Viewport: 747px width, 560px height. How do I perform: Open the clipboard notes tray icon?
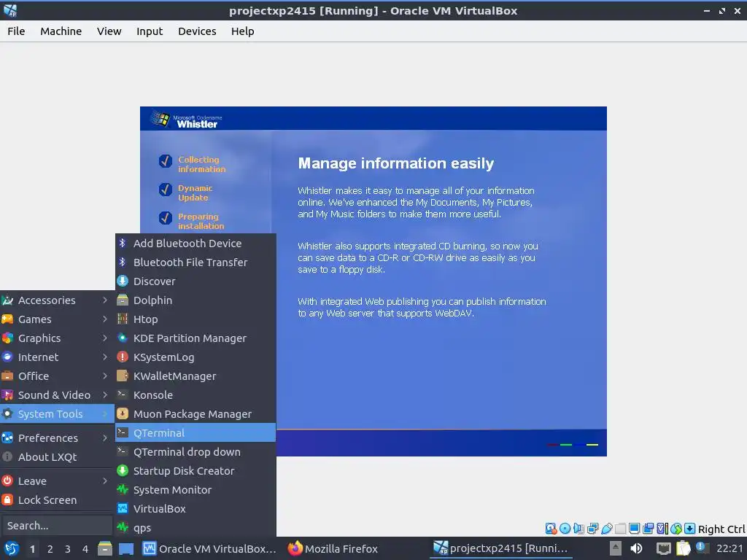pyautogui.click(x=683, y=548)
